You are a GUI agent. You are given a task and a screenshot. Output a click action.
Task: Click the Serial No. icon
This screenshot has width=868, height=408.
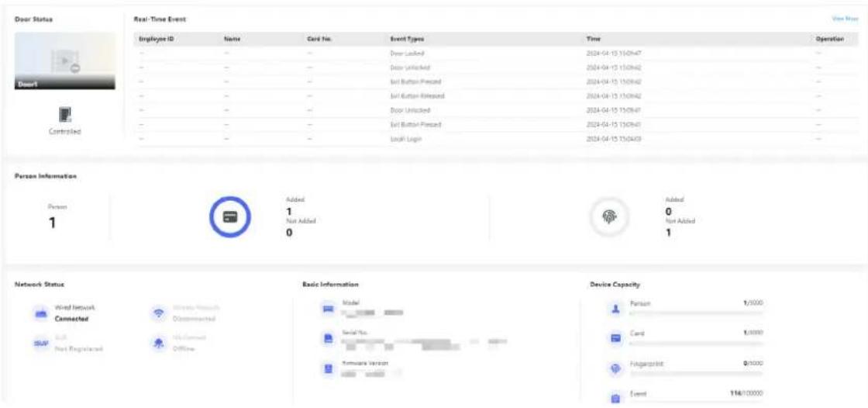[328, 338]
